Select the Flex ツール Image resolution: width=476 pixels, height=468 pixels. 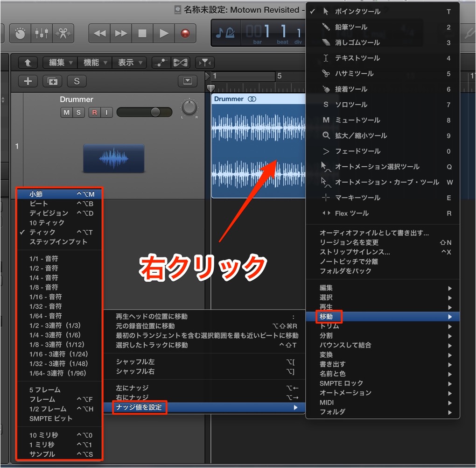click(383, 213)
